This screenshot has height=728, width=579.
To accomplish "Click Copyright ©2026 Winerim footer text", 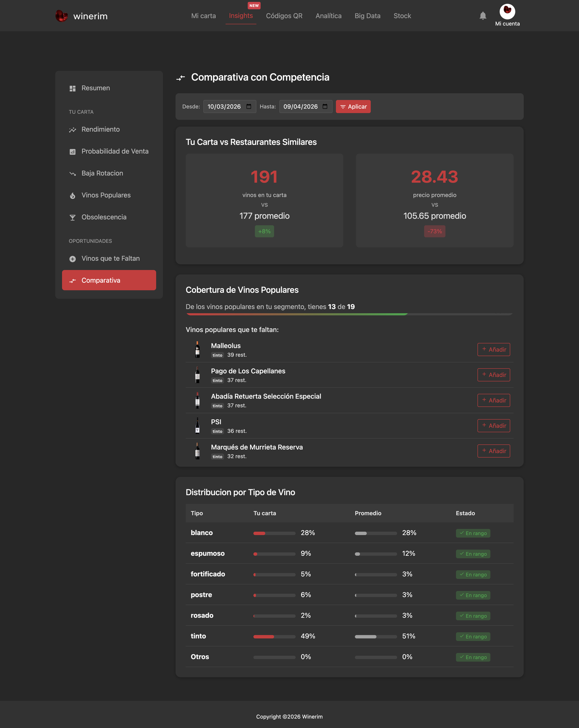I will 289,717.
